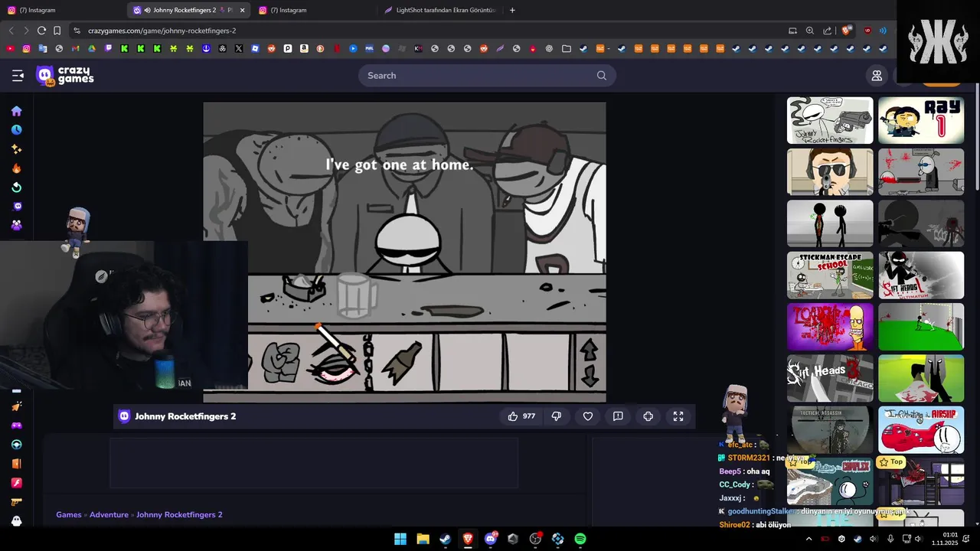Enter fullscreen for the game
This screenshot has height=551, width=980.
678,416
